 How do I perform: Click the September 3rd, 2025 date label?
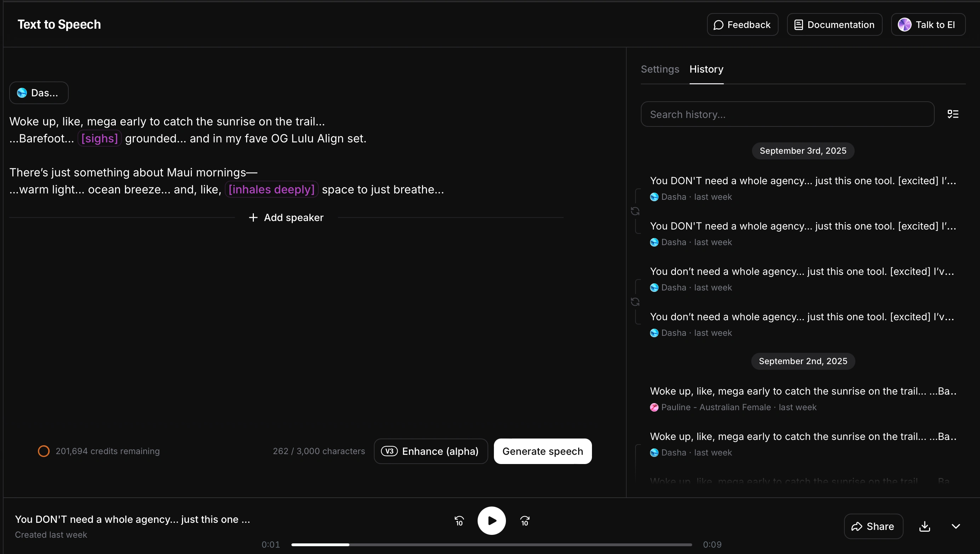(803, 151)
